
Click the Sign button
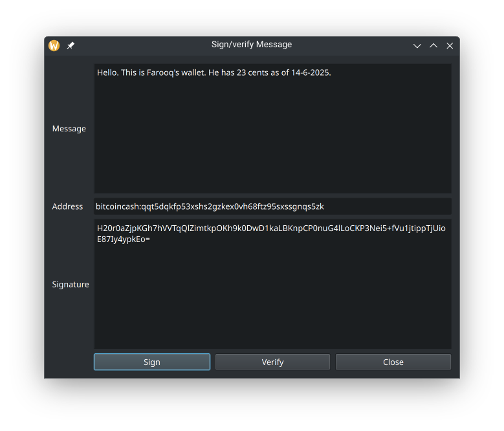(152, 362)
